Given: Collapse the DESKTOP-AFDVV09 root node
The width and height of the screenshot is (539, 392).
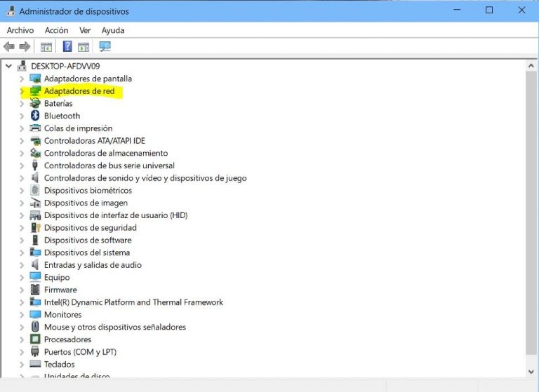Looking at the screenshot, I should click(x=8, y=66).
